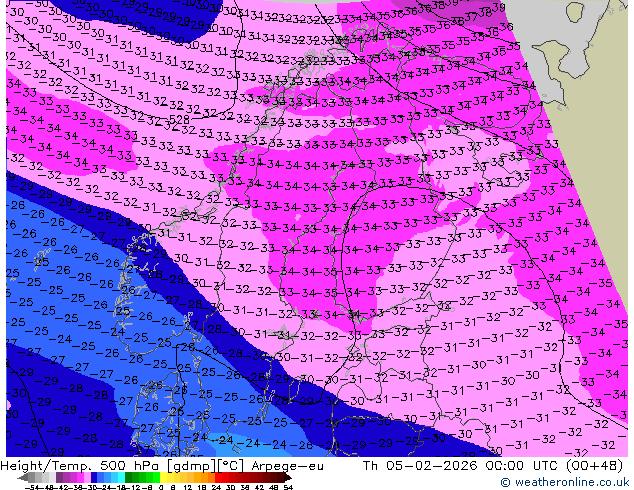Click the bright yellow legend swatch at 0
634x490 pixels.
pyautogui.click(x=163, y=477)
